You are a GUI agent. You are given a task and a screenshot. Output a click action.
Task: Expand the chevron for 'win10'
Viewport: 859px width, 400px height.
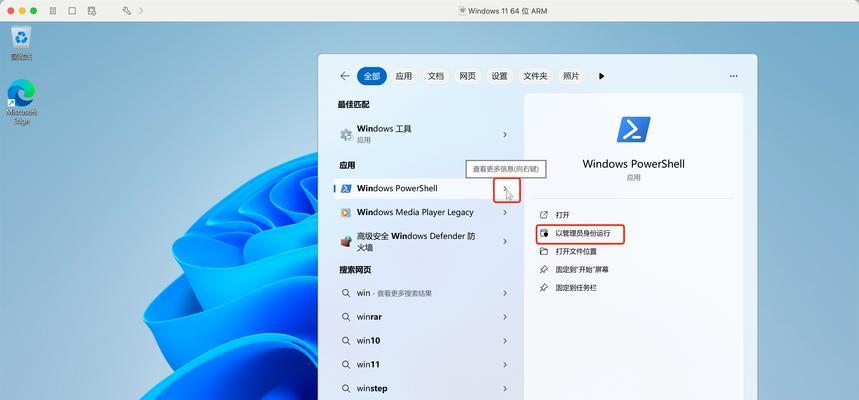[505, 340]
